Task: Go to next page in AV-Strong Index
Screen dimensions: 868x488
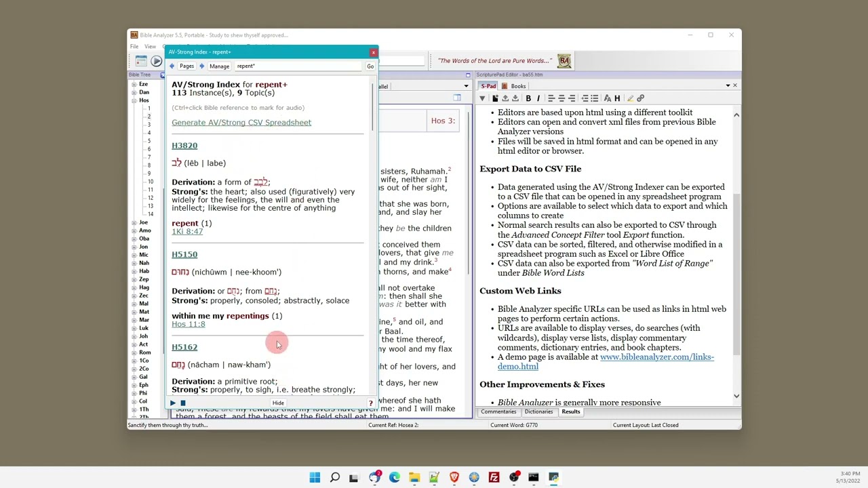Action: [201, 66]
